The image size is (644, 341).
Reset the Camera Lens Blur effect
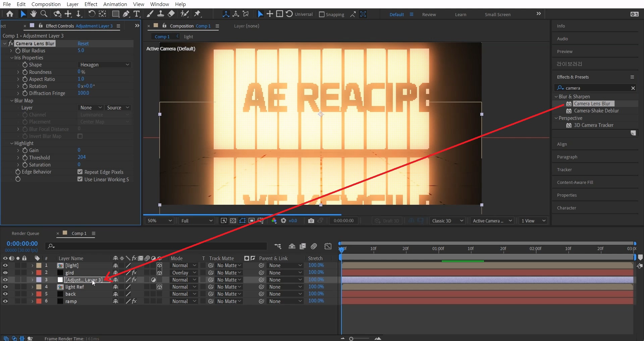pyautogui.click(x=83, y=44)
